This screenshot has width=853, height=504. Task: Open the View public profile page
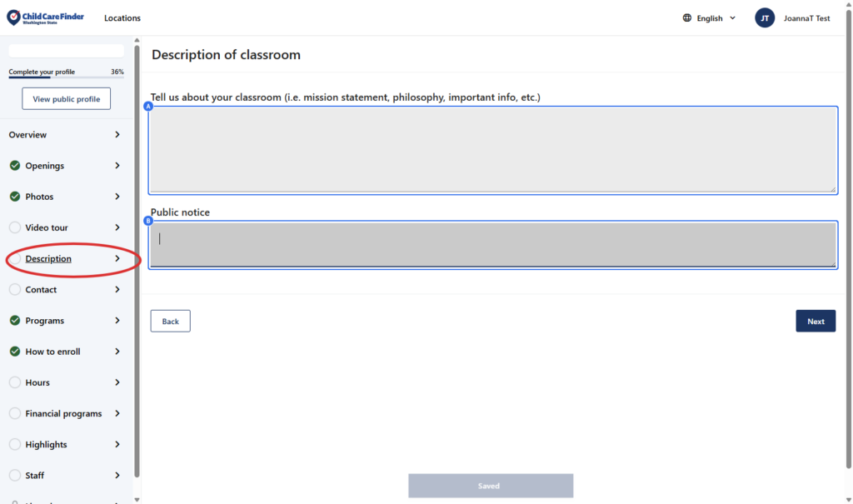coord(66,99)
